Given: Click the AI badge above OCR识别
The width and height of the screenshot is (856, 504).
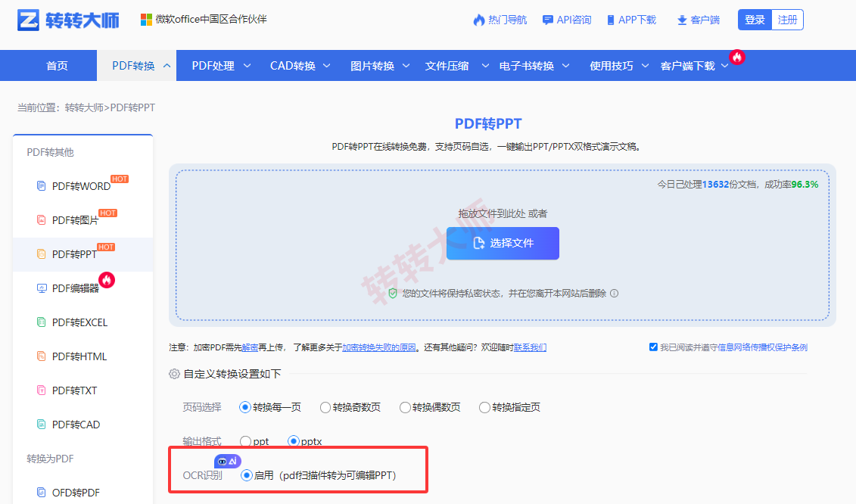Looking at the screenshot, I should tap(228, 462).
